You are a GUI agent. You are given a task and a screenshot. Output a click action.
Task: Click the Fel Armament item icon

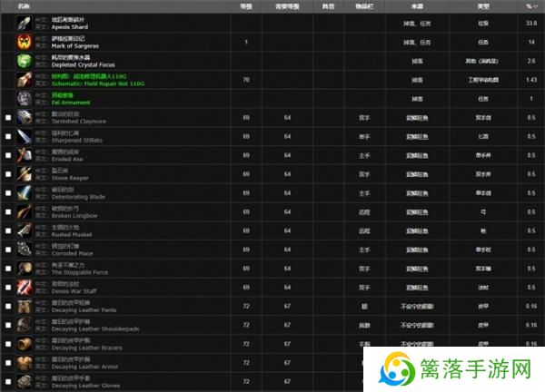point(25,99)
